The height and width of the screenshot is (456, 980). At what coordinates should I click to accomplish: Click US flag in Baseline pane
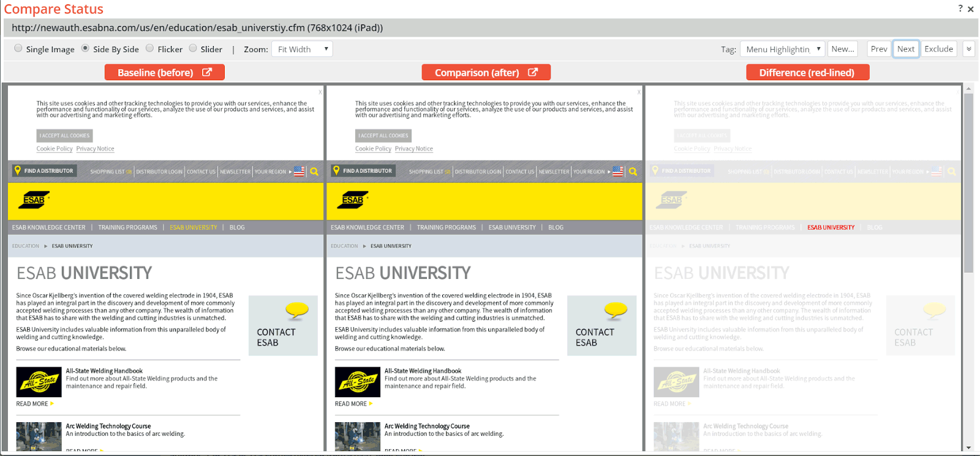point(299,172)
